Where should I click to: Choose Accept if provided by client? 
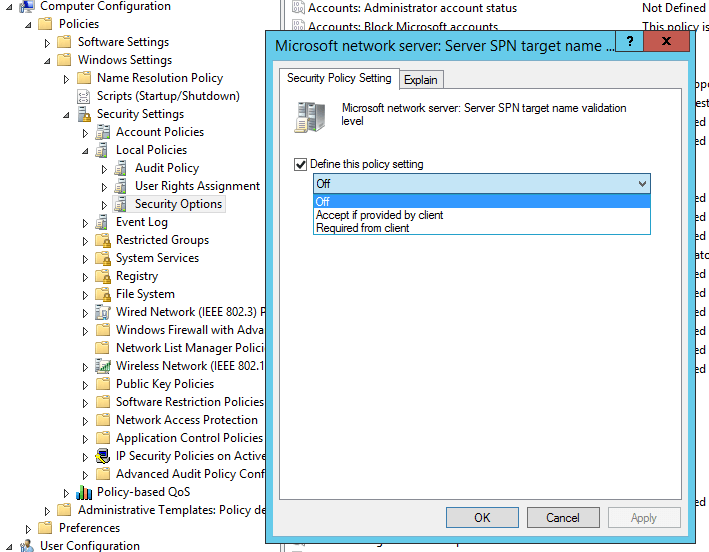coord(482,215)
